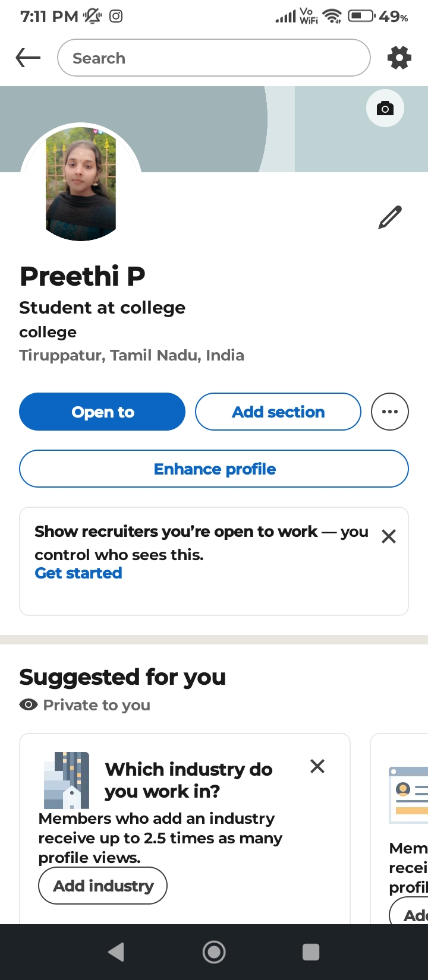Open the three-dot more options button
428x980 pixels.
point(390,412)
